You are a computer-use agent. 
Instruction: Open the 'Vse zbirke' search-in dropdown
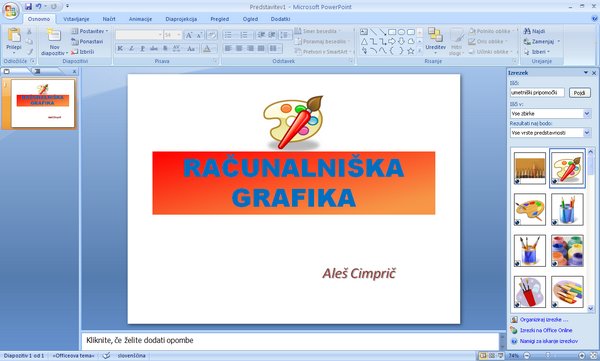587,113
